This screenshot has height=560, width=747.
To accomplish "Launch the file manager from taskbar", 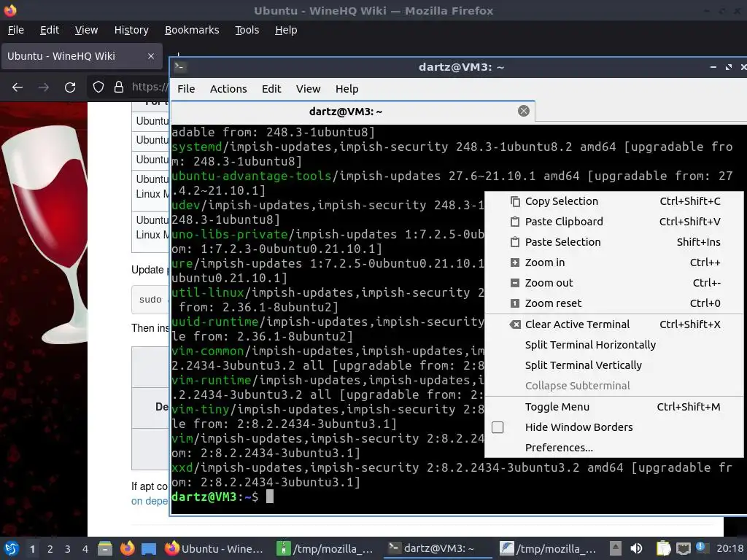I will pyautogui.click(x=105, y=548).
